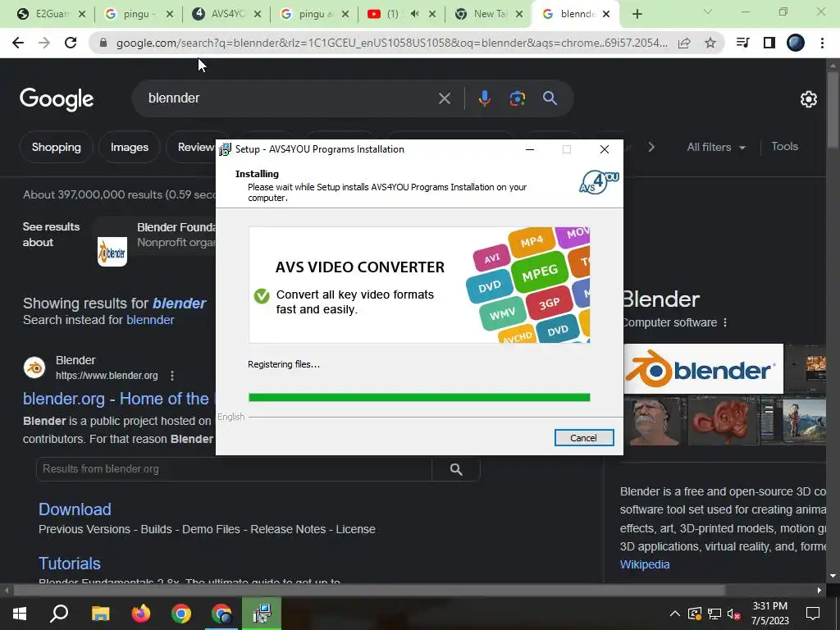Click the blue search magnifier icon
Image resolution: width=840 pixels, height=630 pixels.
[550, 98]
